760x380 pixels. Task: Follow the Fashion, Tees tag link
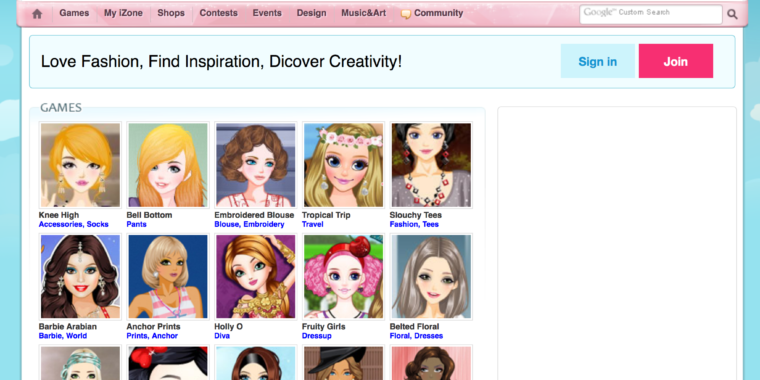[x=414, y=224]
